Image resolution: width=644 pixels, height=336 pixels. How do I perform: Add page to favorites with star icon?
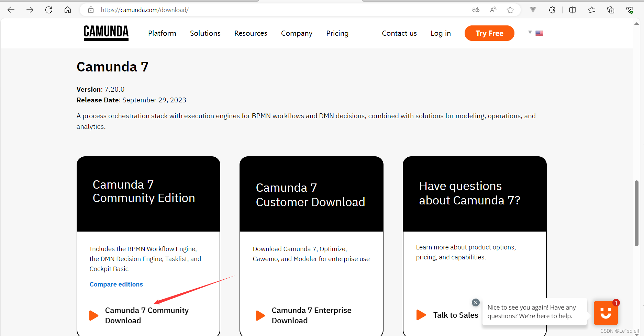click(x=510, y=10)
